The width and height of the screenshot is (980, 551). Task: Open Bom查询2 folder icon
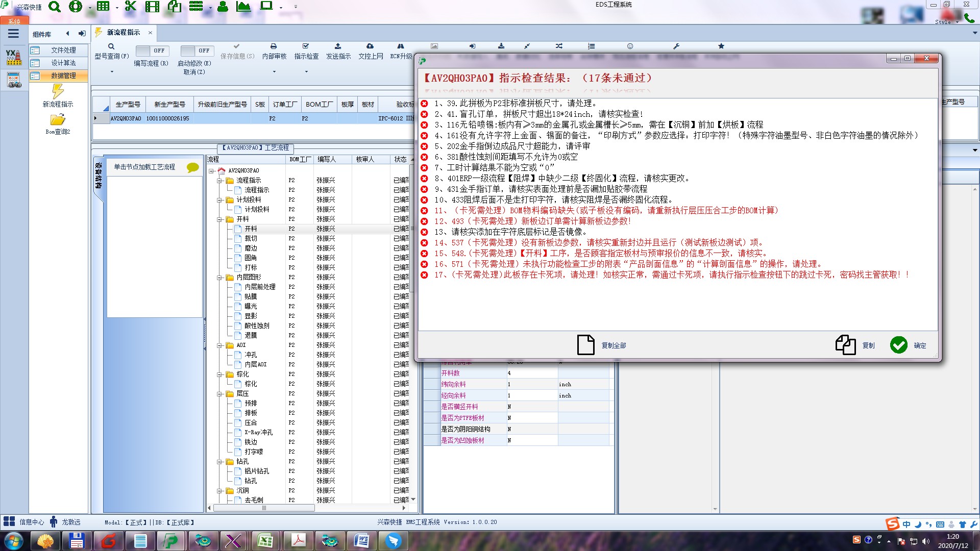58,120
